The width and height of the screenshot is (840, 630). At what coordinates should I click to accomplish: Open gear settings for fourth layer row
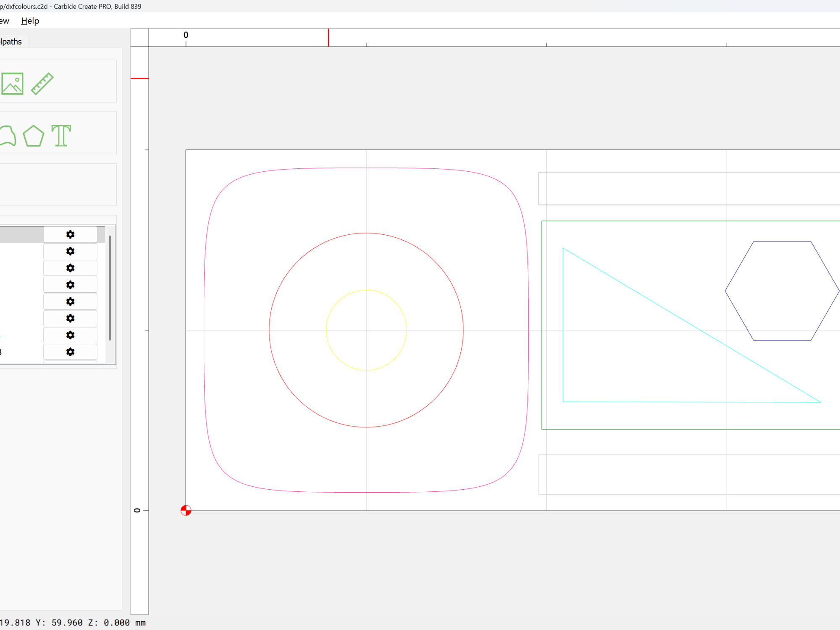(x=70, y=285)
